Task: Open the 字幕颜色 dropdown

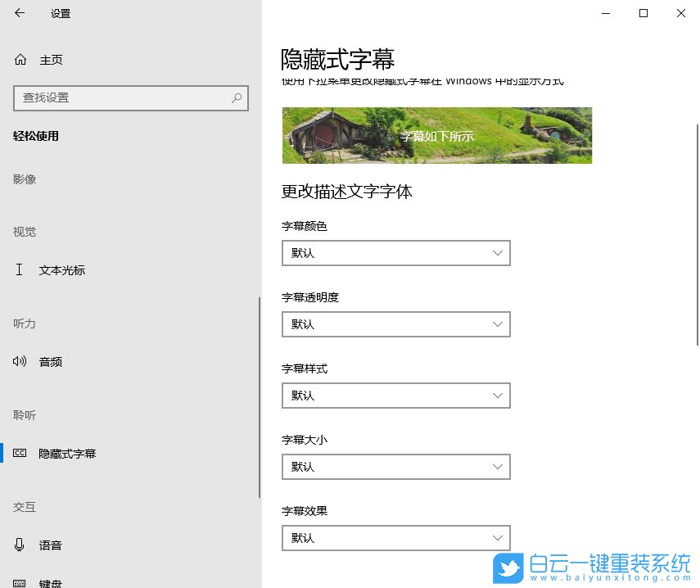Action: (x=395, y=253)
